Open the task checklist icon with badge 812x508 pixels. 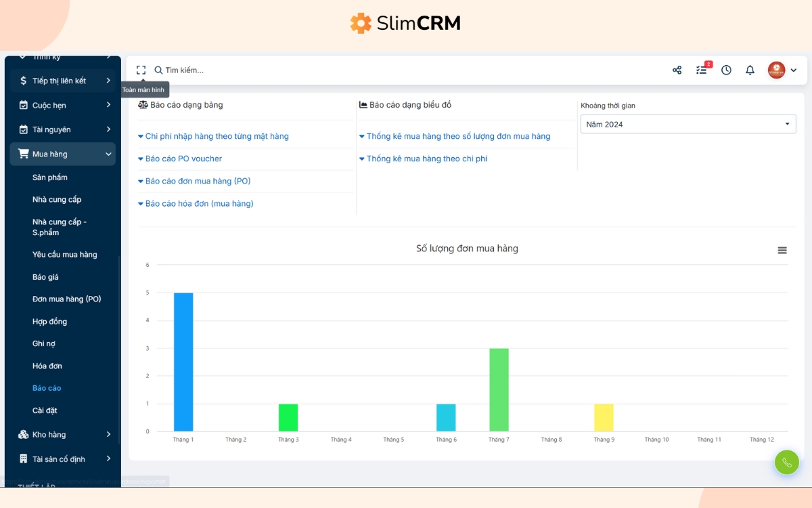702,70
